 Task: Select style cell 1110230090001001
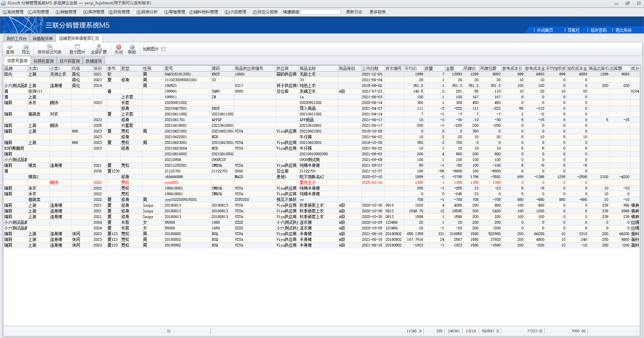(x=187, y=80)
